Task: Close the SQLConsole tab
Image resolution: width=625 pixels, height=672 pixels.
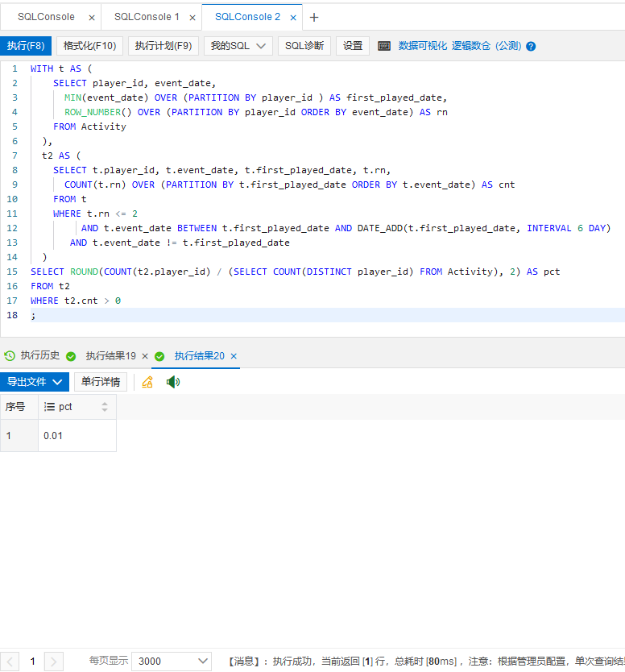Action: 92,18
